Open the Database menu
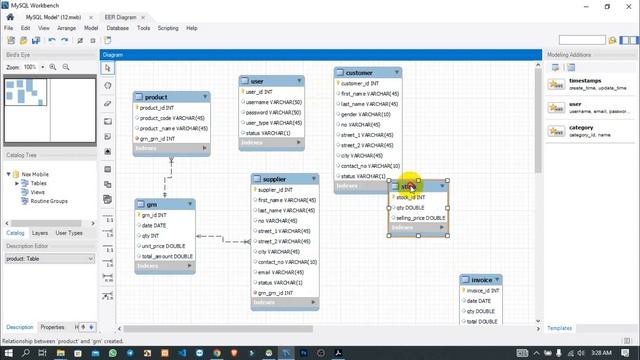Screen dimensions: 640x360 [x=118, y=28]
